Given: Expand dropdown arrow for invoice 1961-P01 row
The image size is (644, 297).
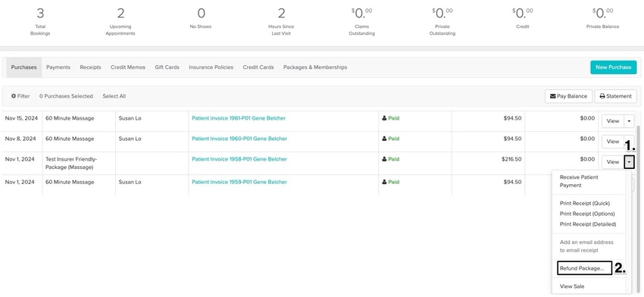Looking at the screenshot, I should [629, 121].
